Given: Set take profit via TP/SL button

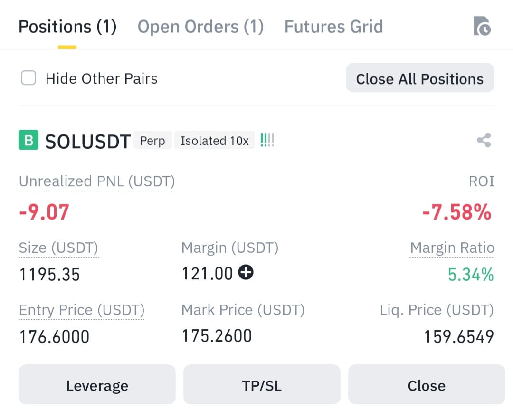Looking at the screenshot, I should tap(262, 384).
